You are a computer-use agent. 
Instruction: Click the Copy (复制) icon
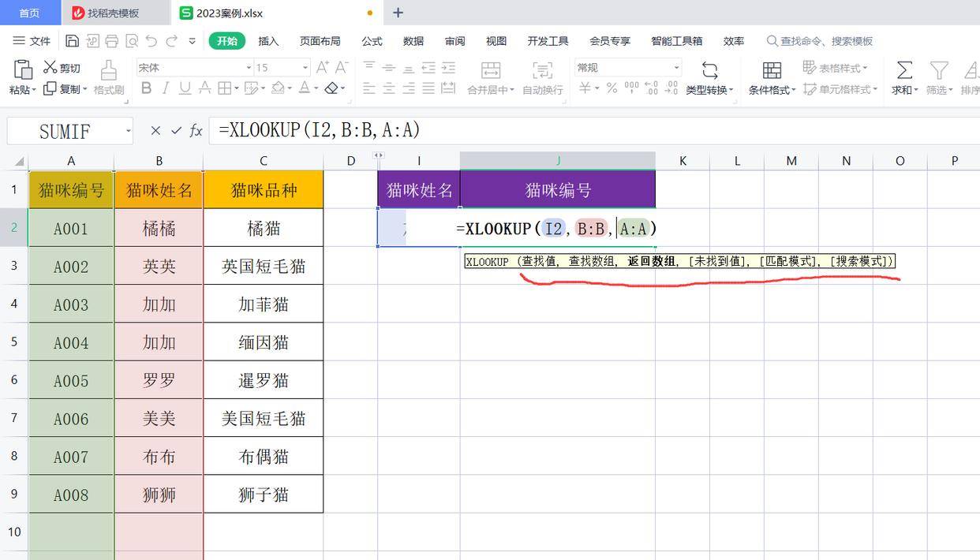[50, 89]
